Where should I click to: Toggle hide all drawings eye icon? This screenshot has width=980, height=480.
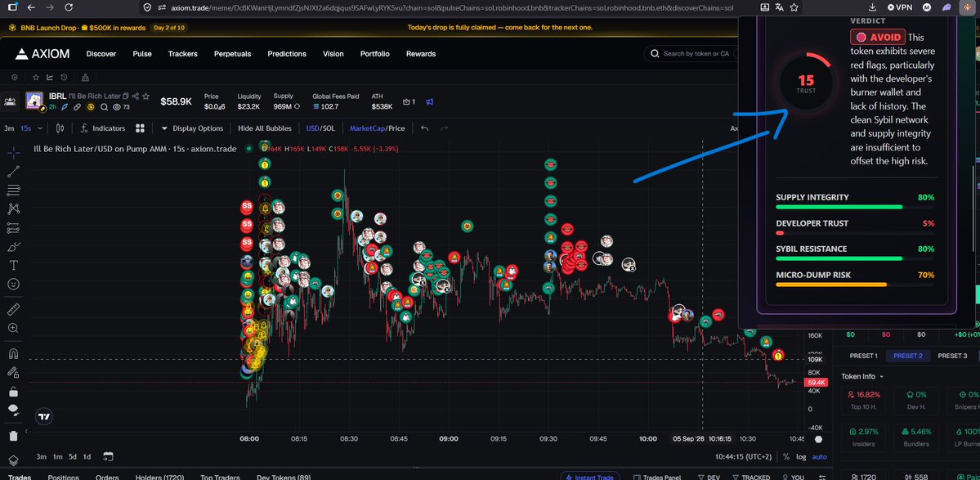coord(13,410)
